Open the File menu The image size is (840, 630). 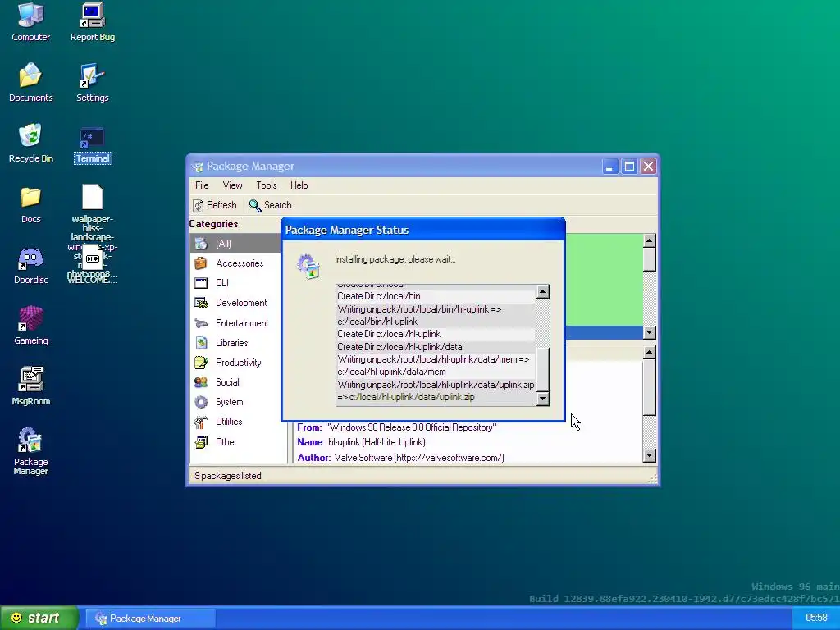point(202,185)
